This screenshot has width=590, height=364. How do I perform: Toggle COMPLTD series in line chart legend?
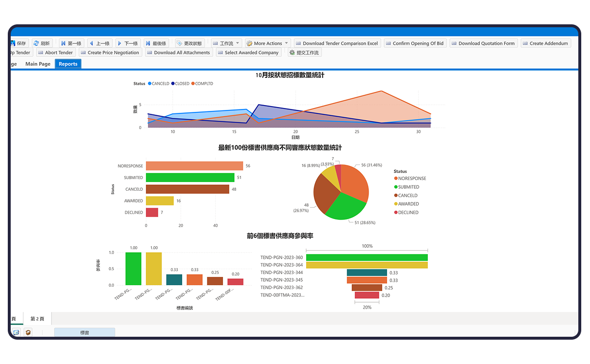[202, 84]
